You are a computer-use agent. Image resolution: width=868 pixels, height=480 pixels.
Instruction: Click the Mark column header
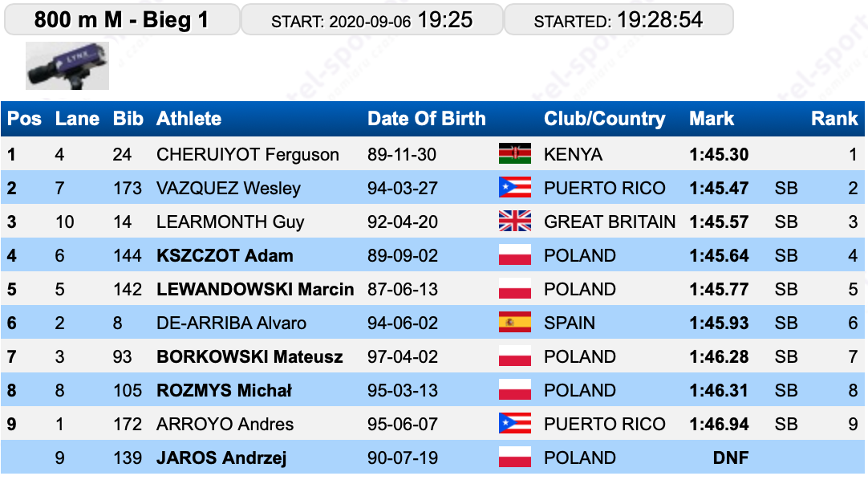pyautogui.click(x=712, y=119)
